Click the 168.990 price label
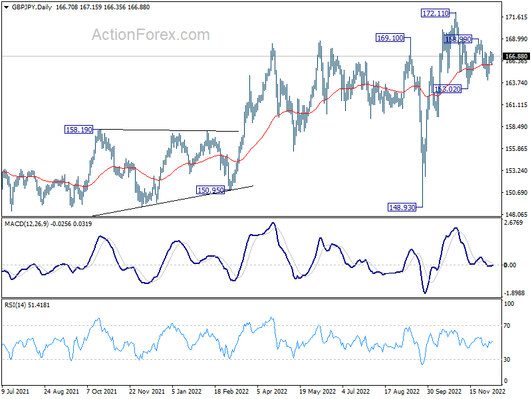 coord(458,39)
